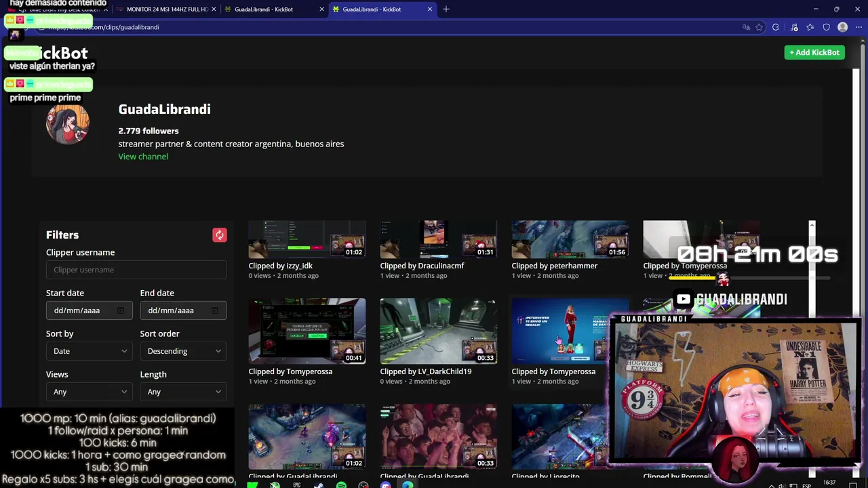Viewport: 868px width, 488px height.
Task: Open the Length Any dropdown
Action: (x=183, y=392)
